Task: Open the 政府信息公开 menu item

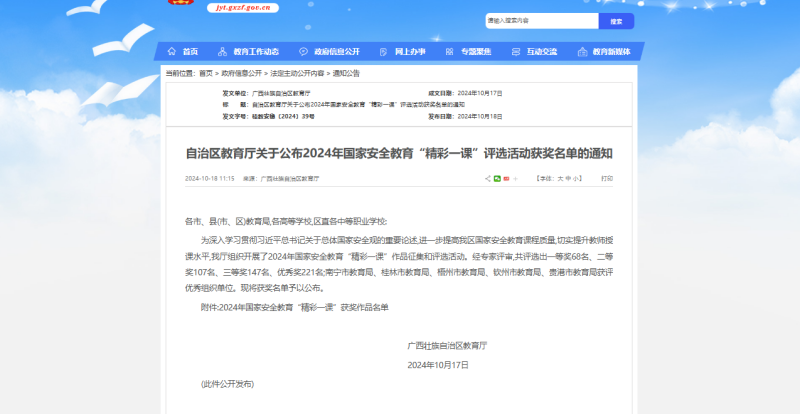Action: click(337, 51)
